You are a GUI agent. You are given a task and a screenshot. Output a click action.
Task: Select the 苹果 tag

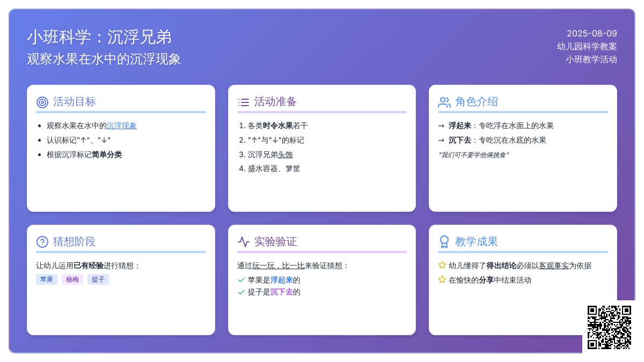coord(47,279)
